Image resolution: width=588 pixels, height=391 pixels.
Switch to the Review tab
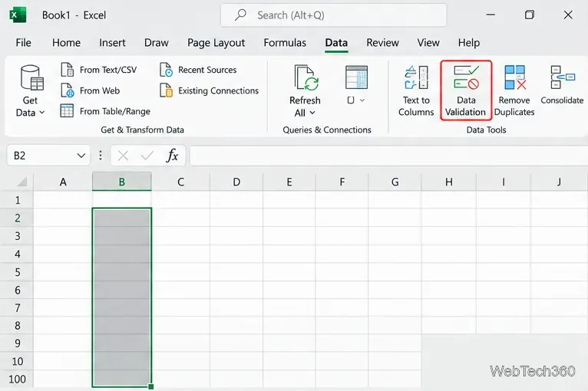click(382, 43)
